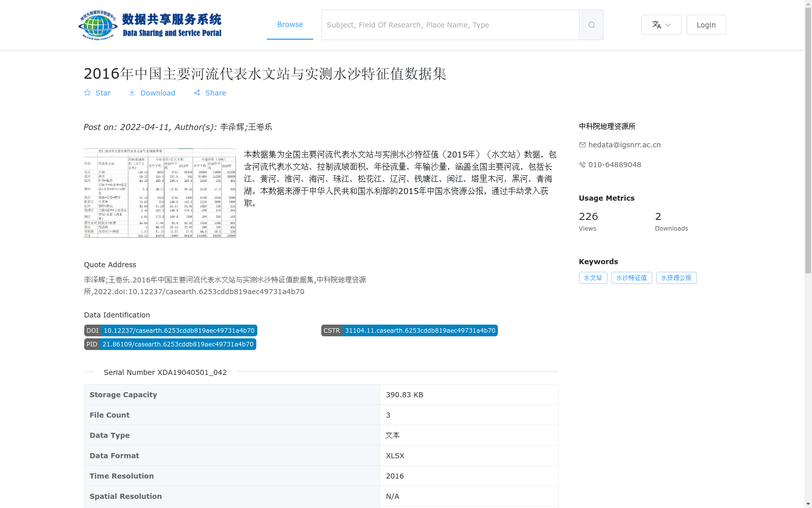Click the phone icon beside the number
The width and height of the screenshot is (812, 508).
point(582,165)
